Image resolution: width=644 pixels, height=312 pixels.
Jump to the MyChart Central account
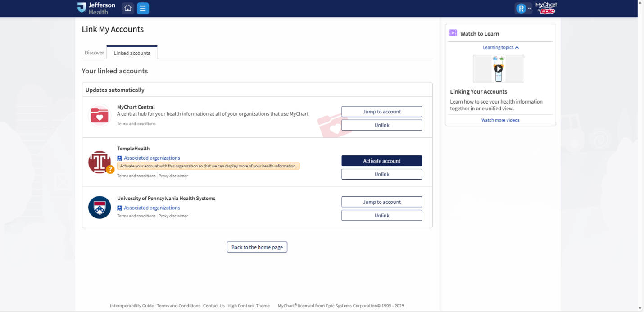382,112
